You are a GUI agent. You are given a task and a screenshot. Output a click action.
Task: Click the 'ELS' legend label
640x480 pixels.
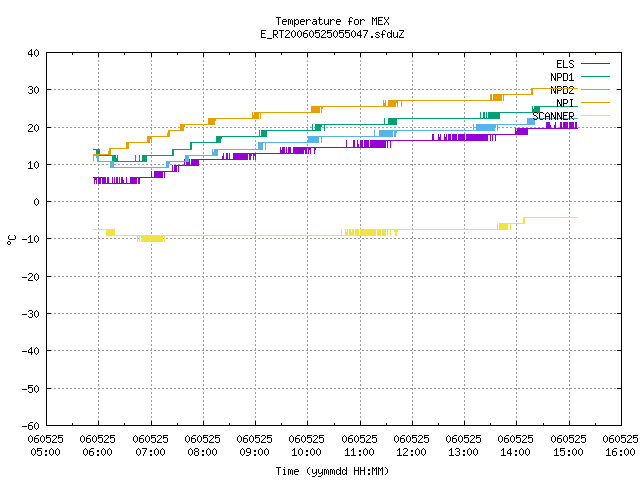(x=565, y=64)
